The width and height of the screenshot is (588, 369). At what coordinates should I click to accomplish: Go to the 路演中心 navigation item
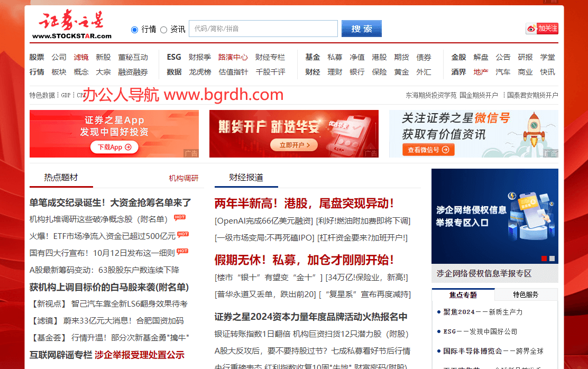pyautogui.click(x=233, y=57)
